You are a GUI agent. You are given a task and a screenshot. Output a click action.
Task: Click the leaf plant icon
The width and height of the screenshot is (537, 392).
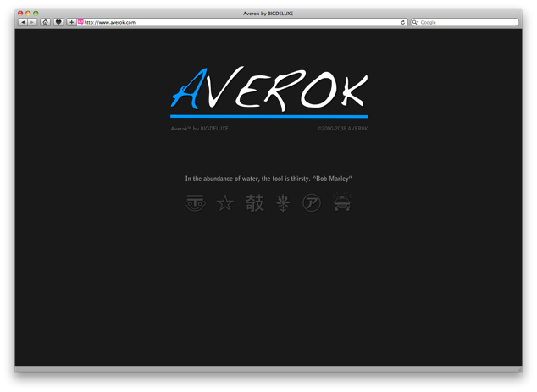(x=283, y=203)
